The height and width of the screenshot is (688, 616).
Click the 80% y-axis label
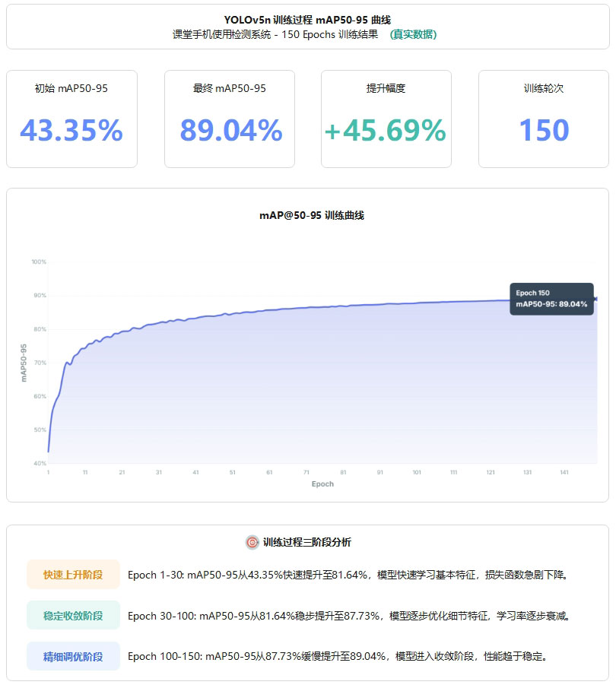pyautogui.click(x=40, y=329)
